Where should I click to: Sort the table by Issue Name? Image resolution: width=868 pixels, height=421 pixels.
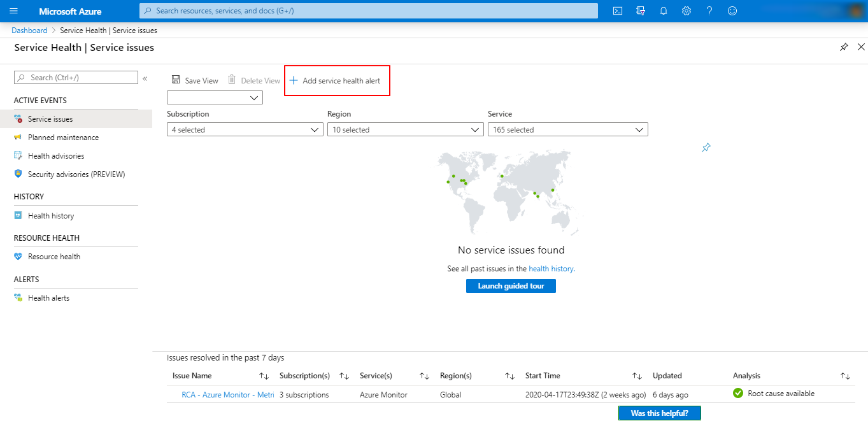264,376
